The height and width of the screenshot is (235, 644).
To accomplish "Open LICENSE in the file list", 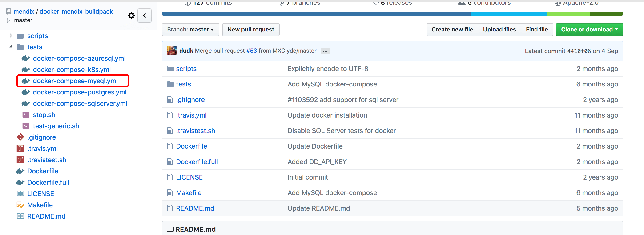I will pyautogui.click(x=189, y=177).
